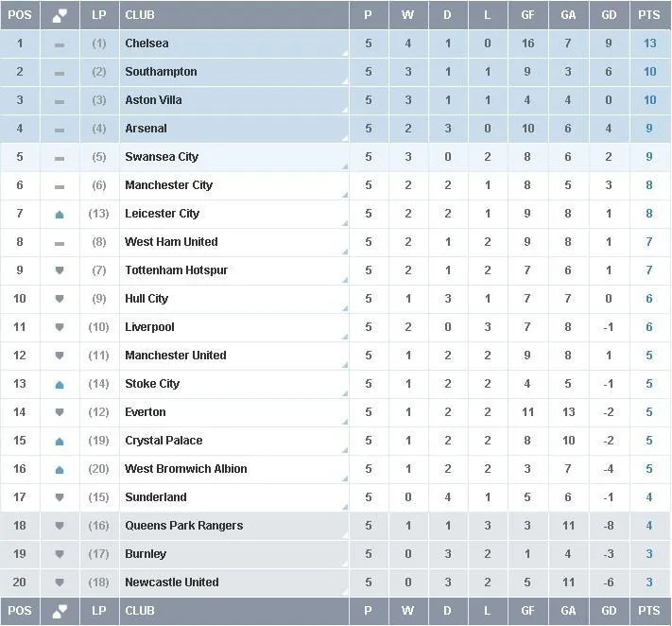
Task: Open the Arsenal club link
Action: click(146, 129)
